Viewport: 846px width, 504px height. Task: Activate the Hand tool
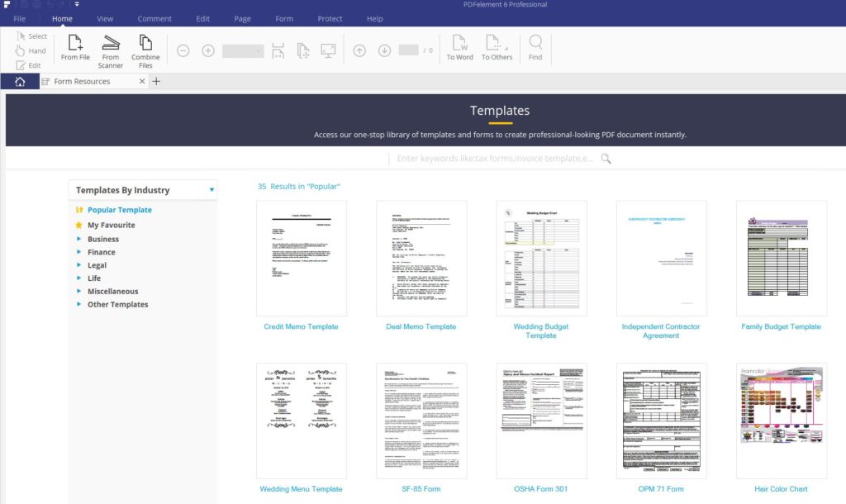31,50
